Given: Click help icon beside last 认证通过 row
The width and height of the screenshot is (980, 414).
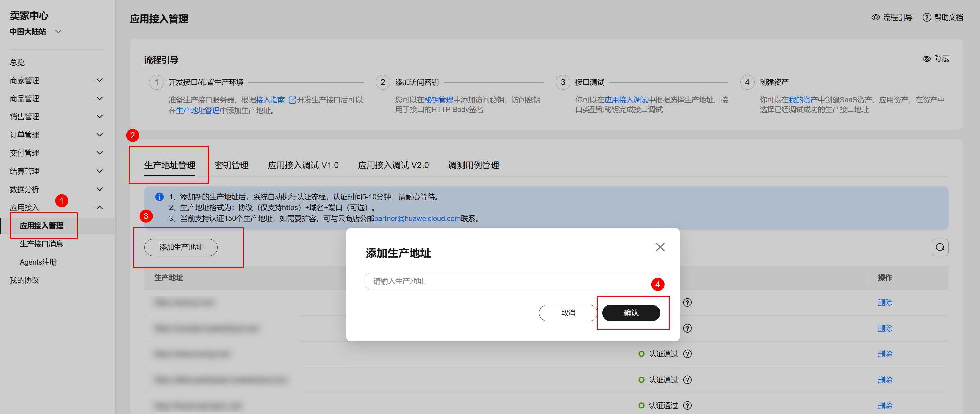Looking at the screenshot, I should 687,405.
